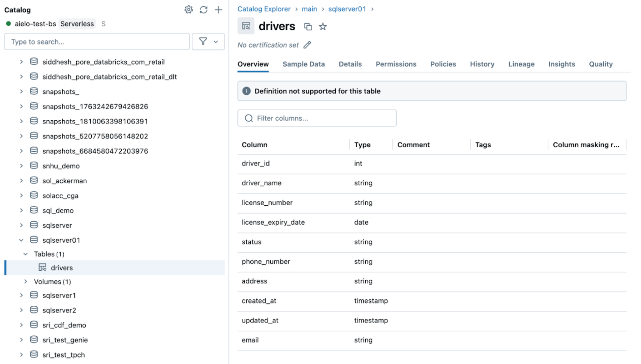The height and width of the screenshot is (364, 641).
Task: Expand the snhu_demo schema
Action: point(21,166)
